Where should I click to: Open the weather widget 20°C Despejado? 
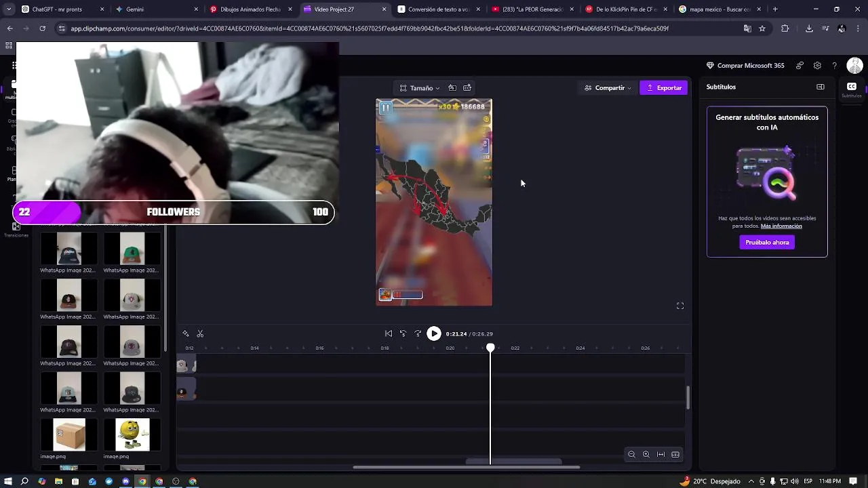coord(710,481)
